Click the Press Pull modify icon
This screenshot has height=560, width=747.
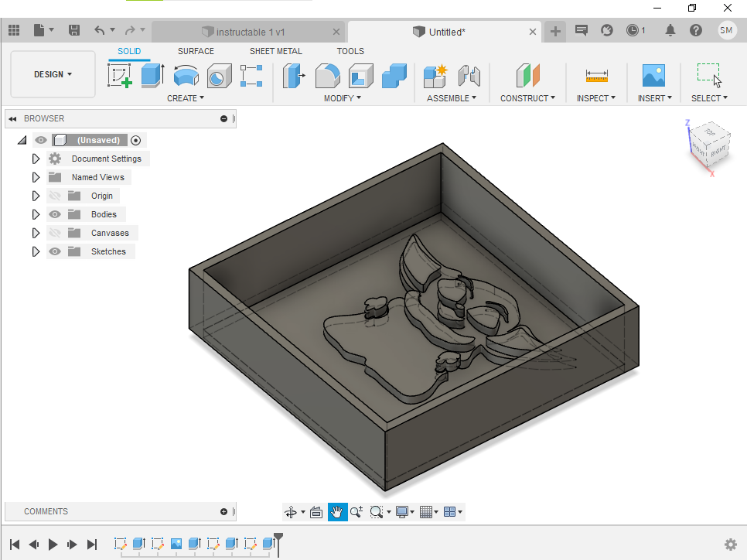[293, 76]
